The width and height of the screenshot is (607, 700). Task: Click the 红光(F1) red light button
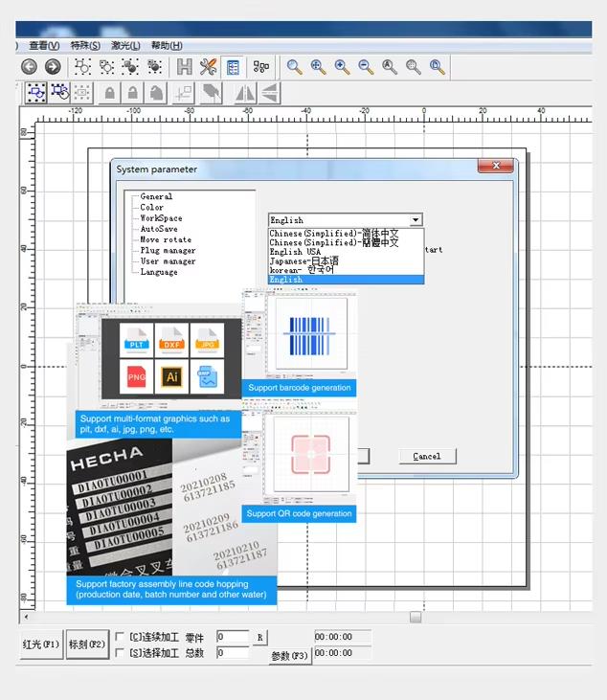coord(41,644)
